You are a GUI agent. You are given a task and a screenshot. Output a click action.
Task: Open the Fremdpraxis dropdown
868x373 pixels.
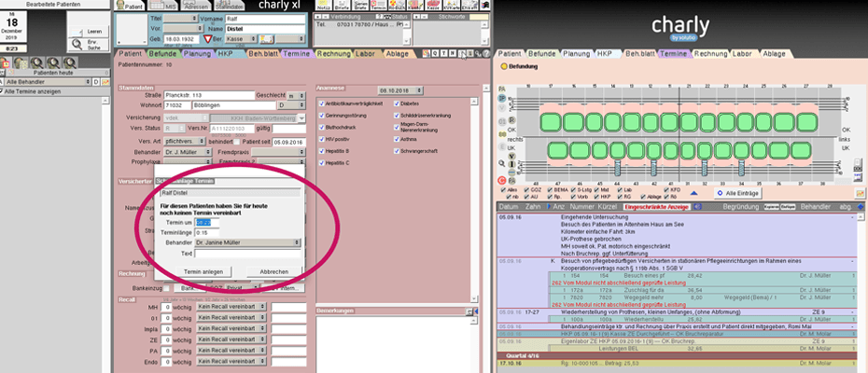[x=278, y=151]
